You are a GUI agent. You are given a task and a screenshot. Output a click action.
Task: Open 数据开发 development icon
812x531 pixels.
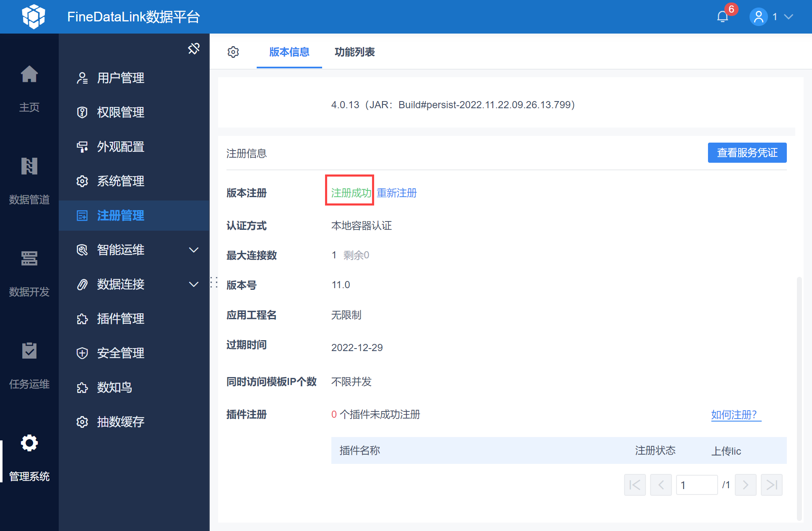tap(29, 258)
